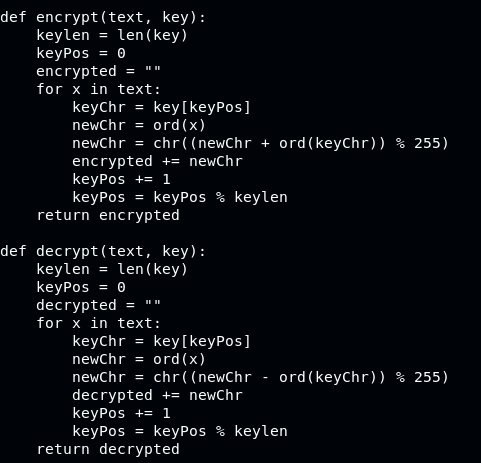Viewport: 481px width, 463px height.
Task: Click 'keyChr = key[keyPos]' in encrypt function
Action: (x=161, y=107)
